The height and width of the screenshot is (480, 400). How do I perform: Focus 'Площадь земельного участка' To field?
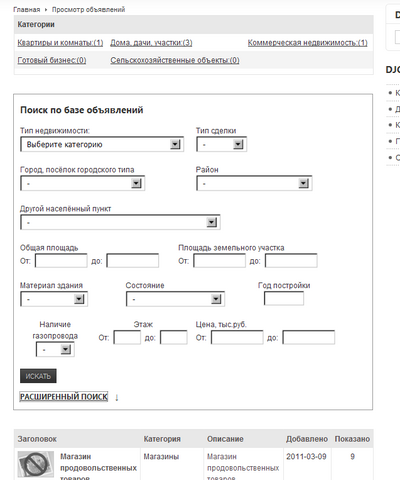[291, 261]
